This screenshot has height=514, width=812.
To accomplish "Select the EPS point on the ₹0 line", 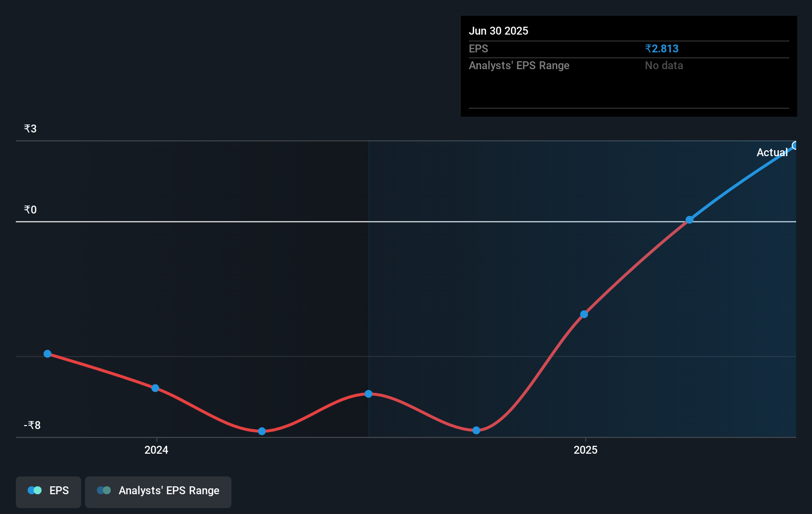I will click(689, 219).
